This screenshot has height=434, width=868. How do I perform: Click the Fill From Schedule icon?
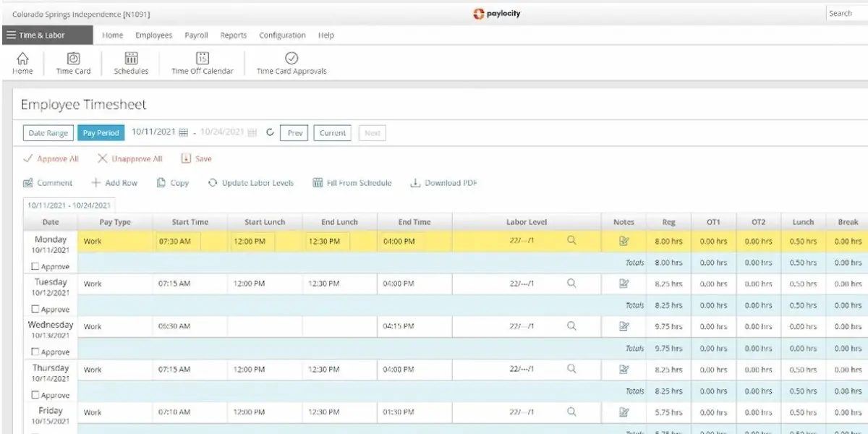click(x=318, y=183)
